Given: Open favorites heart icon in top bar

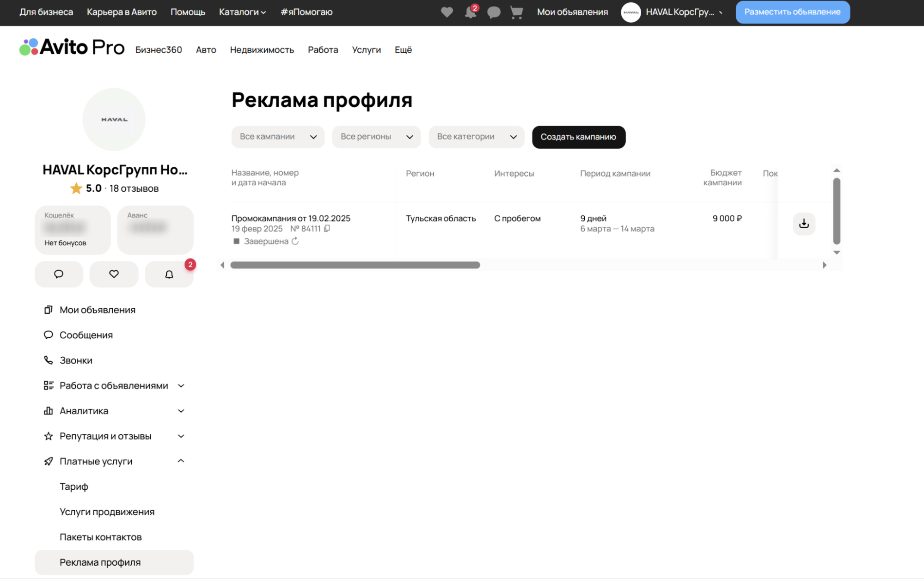Looking at the screenshot, I should click(x=447, y=12).
